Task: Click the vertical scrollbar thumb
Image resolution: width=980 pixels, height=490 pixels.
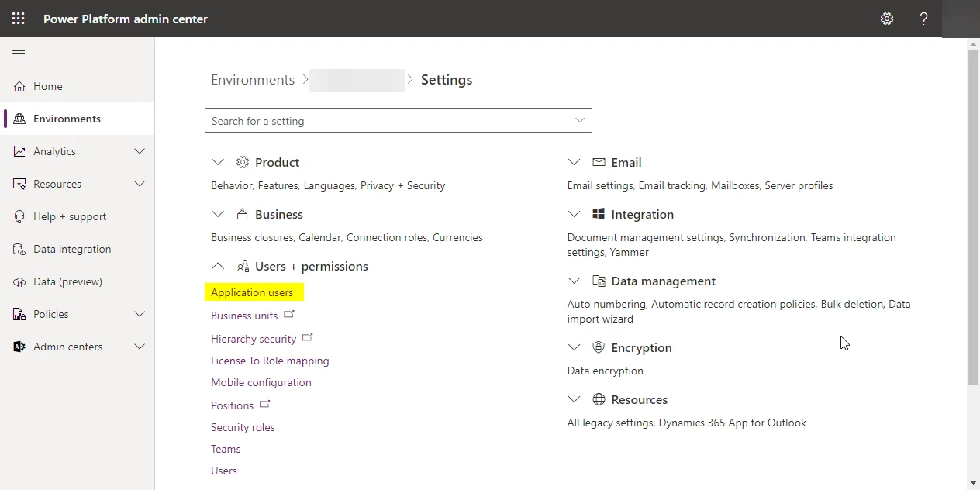Action: pos(974,217)
